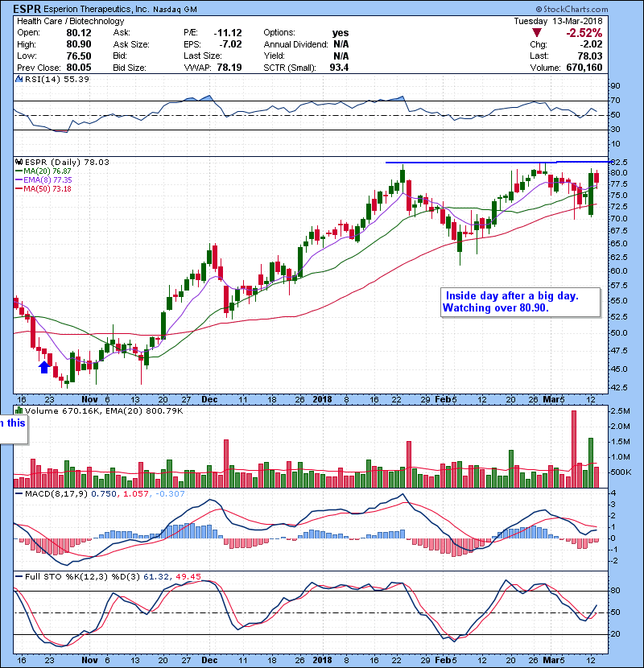Viewport: 644px width, 668px height.
Task: Click the Volume value 670,160
Action: click(x=584, y=68)
